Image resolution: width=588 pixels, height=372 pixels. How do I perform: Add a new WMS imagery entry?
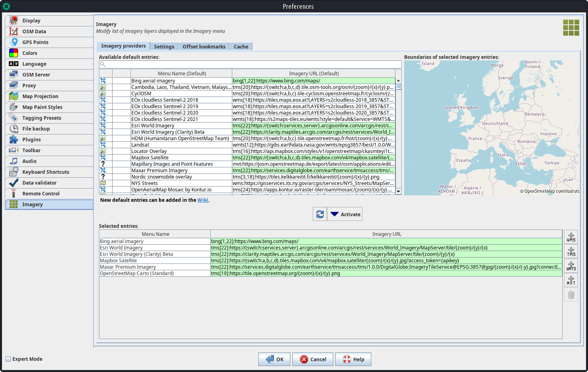coord(571,237)
